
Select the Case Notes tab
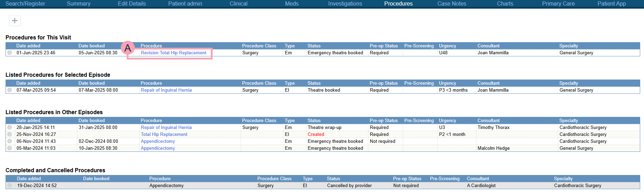[x=451, y=4]
